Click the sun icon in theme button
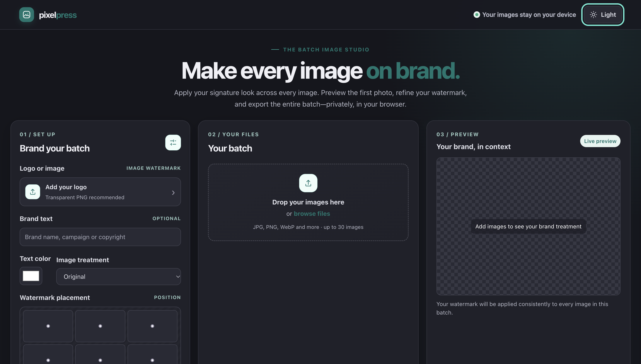This screenshot has width=641, height=364. point(593,15)
